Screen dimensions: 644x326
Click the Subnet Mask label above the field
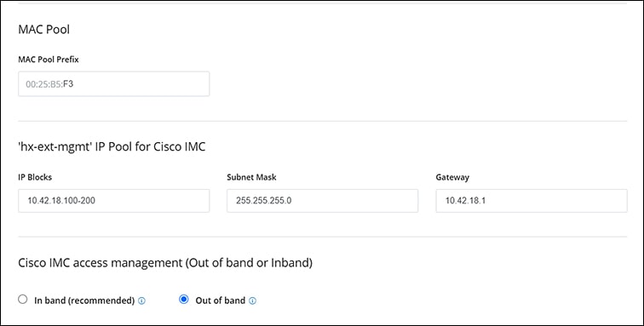coord(251,177)
